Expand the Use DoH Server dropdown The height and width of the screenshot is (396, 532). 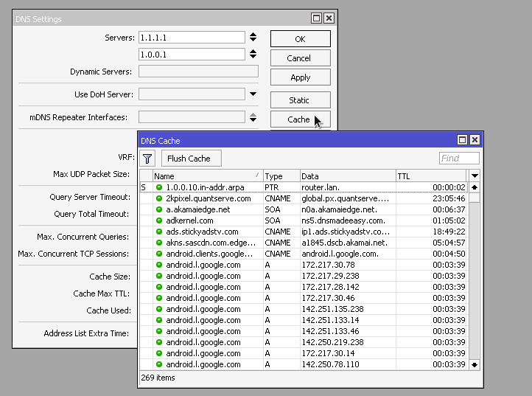(x=253, y=94)
